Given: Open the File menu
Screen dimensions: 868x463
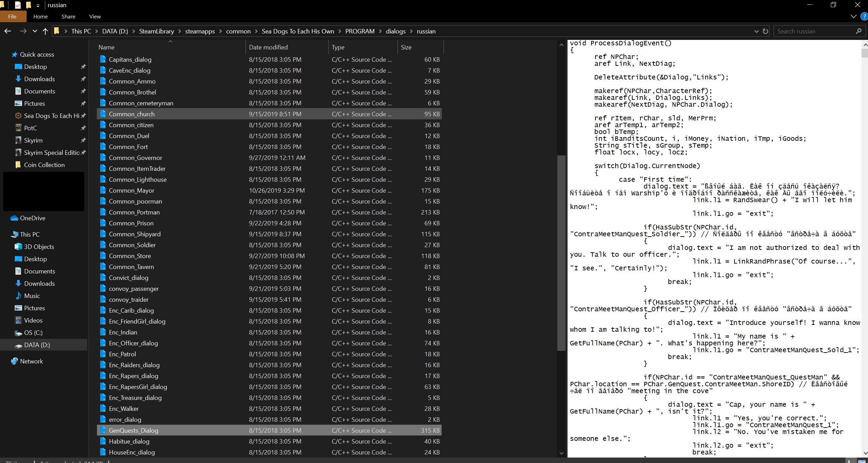Looking at the screenshot, I should 12,16.
